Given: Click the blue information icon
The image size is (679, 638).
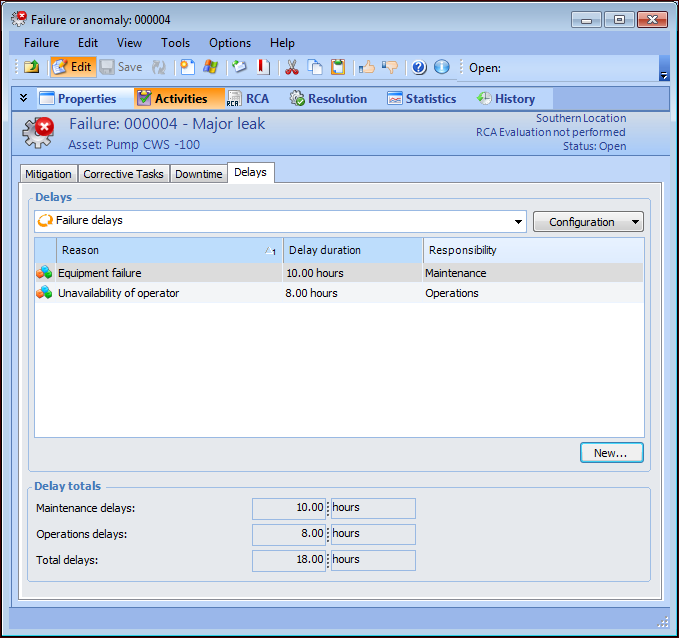Looking at the screenshot, I should [441, 67].
